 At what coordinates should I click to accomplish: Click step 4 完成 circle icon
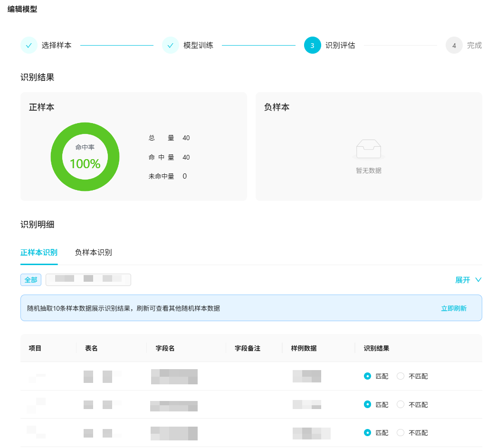click(454, 45)
